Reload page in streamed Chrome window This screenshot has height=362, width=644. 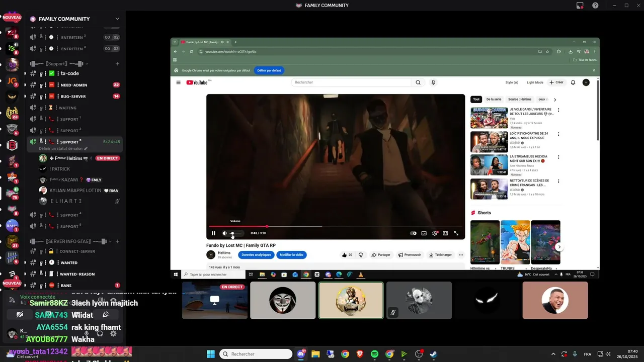click(x=191, y=51)
